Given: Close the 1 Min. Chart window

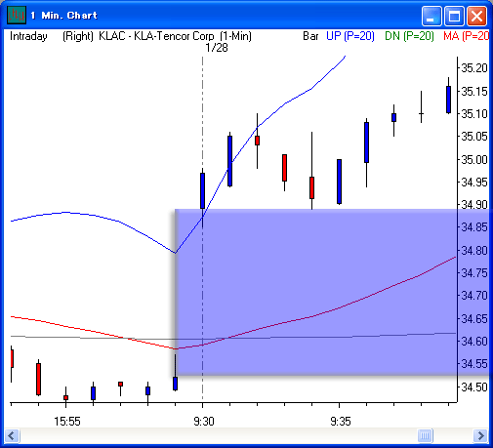Looking at the screenshot, I should 476,16.
